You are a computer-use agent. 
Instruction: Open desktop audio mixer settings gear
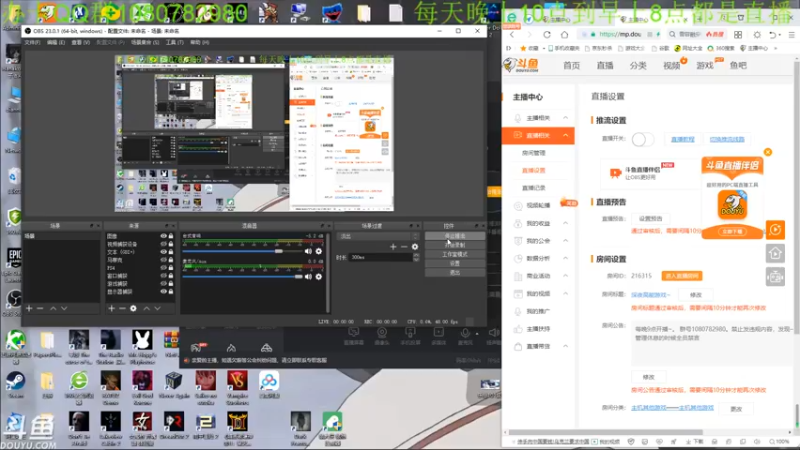point(319,251)
